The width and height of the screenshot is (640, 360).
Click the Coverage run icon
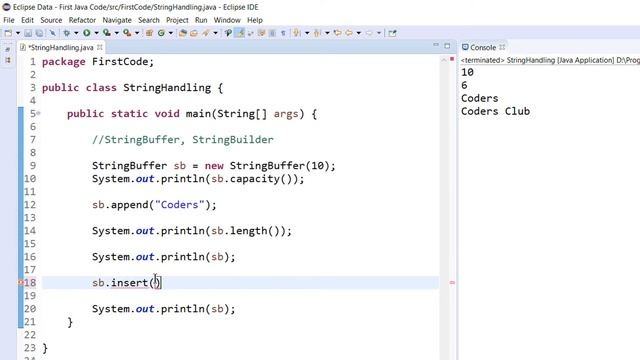pos(107,33)
